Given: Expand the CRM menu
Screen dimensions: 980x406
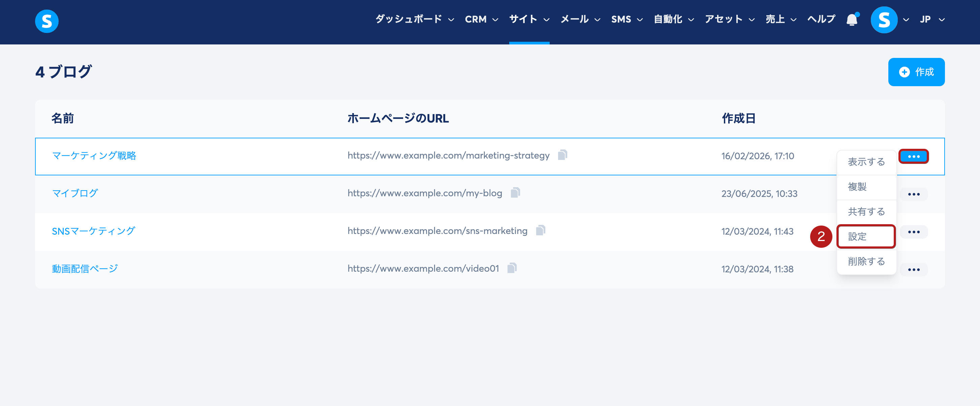Looking at the screenshot, I should tap(481, 19).
